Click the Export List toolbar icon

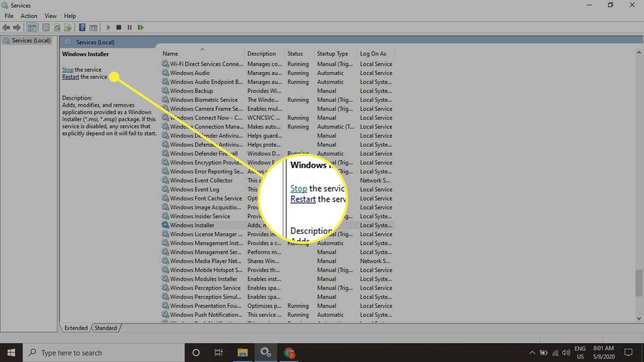tap(68, 28)
